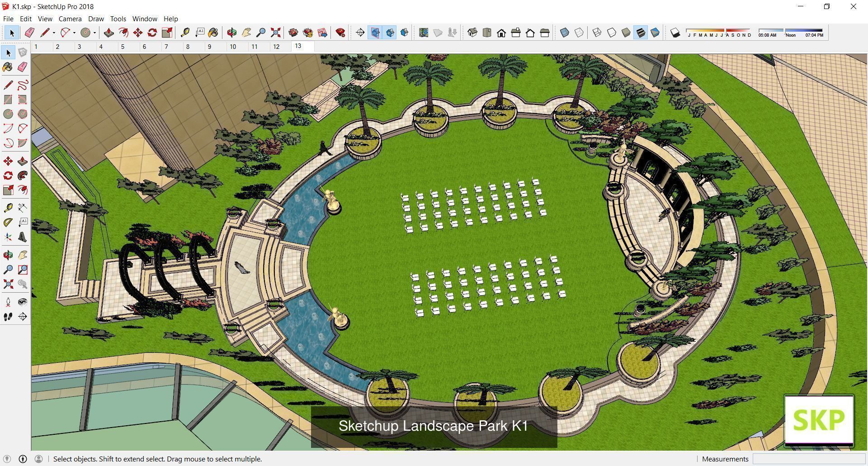Select the Walk footprints tool
The height and width of the screenshot is (466, 868).
point(8,317)
